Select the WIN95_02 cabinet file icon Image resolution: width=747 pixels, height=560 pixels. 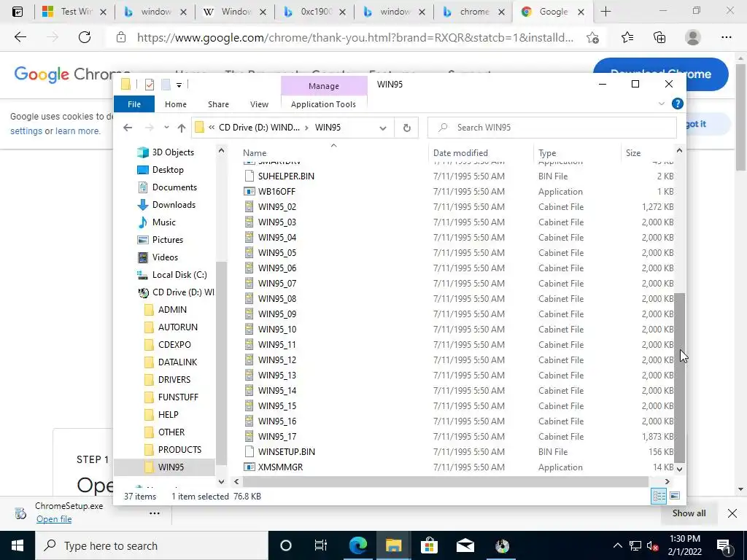[x=249, y=206]
